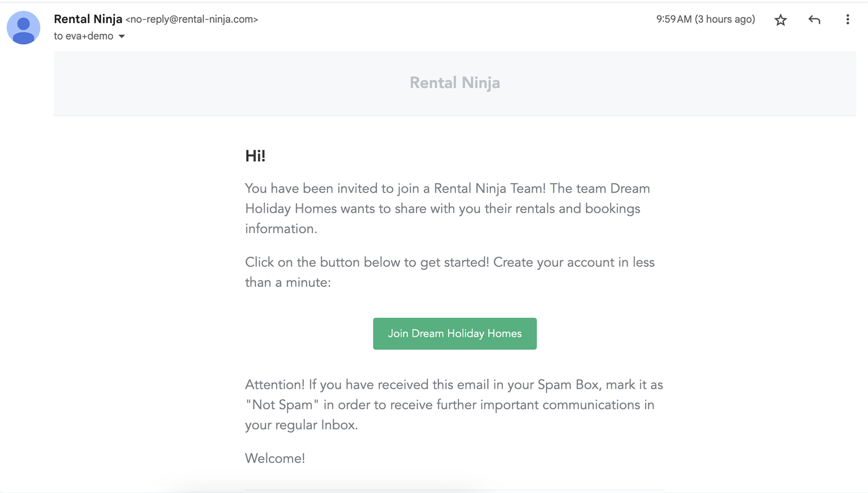The height and width of the screenshot is (493, 868).
Task: Star this Rental Ninja email
Action: 780,20
